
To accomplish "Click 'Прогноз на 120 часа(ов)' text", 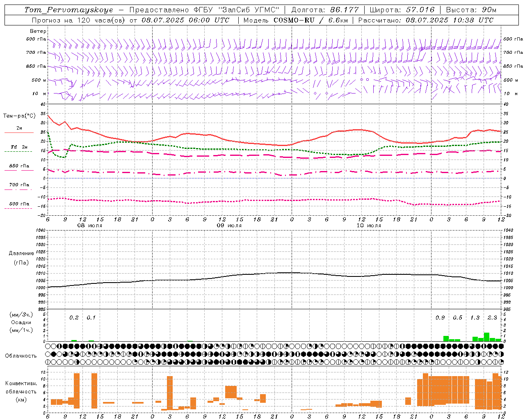I will point(79,20).
